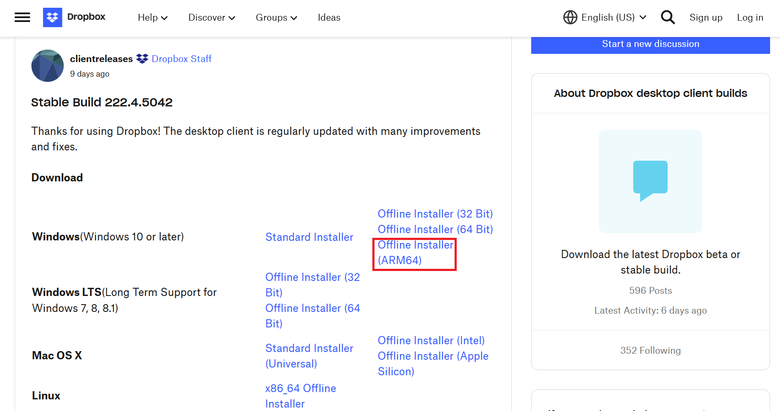Download Windows Offline Installer (ARM64)
The width and height of the screenshot is (780, 411).
415,252
